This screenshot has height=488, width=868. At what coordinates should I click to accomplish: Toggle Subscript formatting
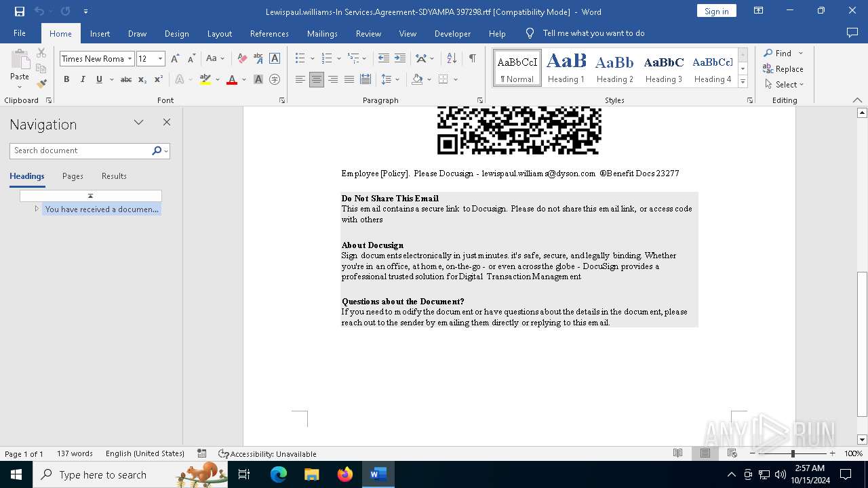pyautogui.click(x=142, y=79)
